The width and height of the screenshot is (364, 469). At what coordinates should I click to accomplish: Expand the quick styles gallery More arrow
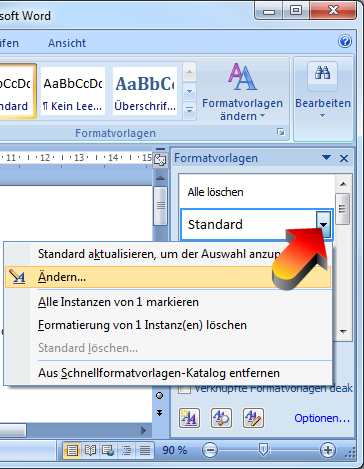tap(189, 110)
